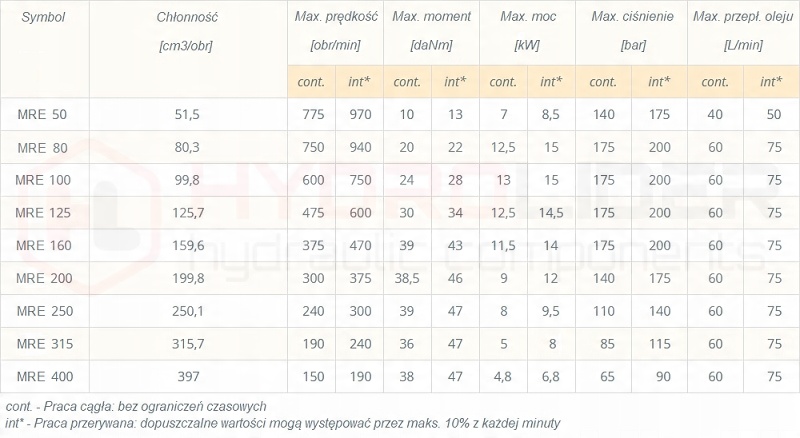The height and width of the screenshot is (438, 800).
Task: Select the MRE 315 row label
Action: (x=43, y=344)
